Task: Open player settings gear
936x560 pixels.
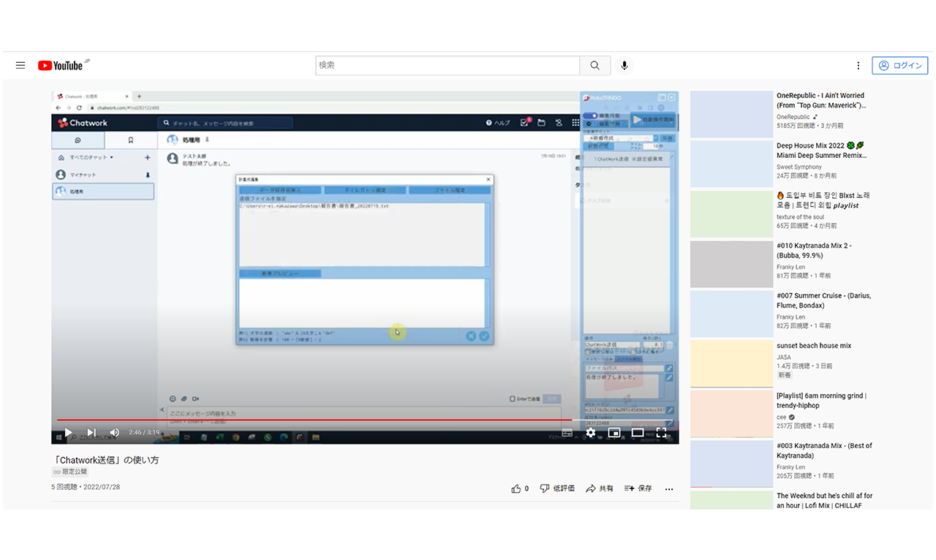Action: pos(591,433)
